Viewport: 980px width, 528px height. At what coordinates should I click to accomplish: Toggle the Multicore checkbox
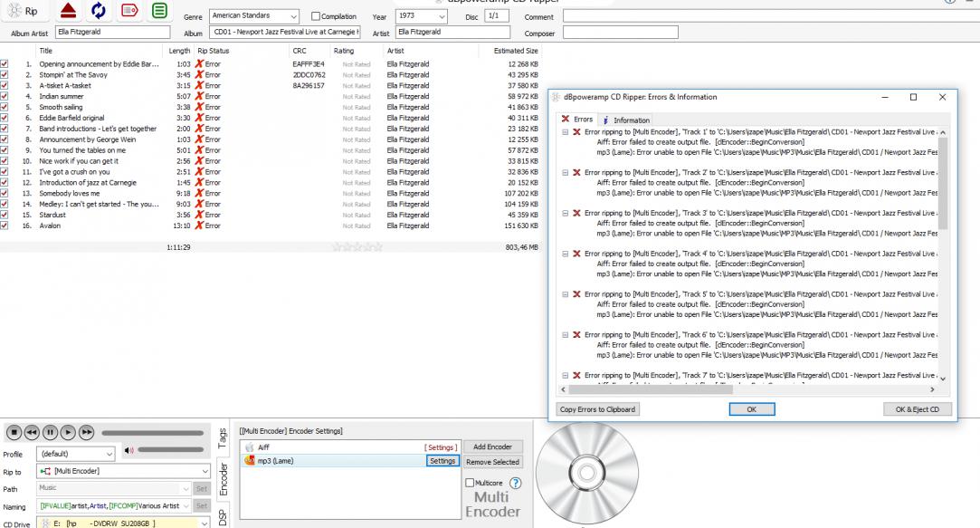pos(470,484)
